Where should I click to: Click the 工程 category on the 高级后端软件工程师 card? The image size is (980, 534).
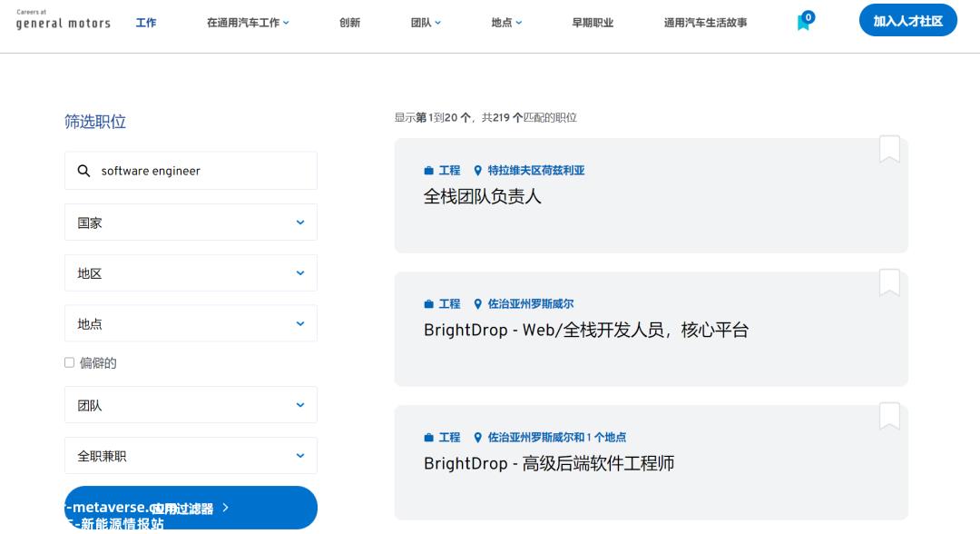(x=449, y=437)
